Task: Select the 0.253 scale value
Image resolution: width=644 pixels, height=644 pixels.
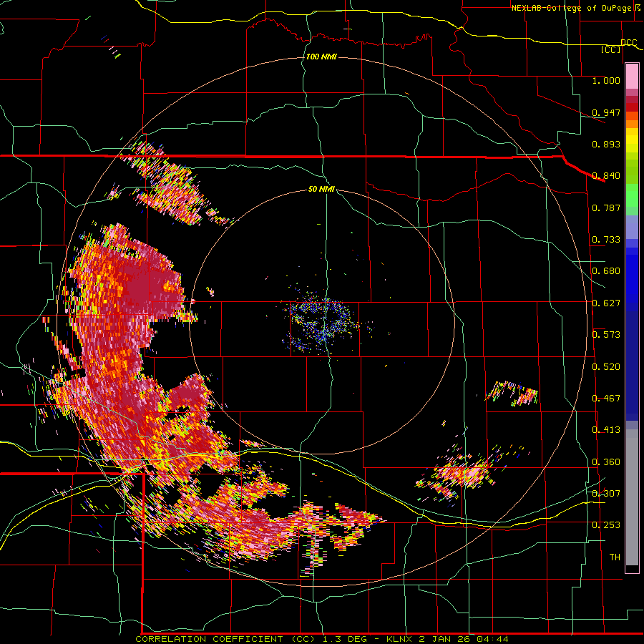Action: [x=606, y=525]
